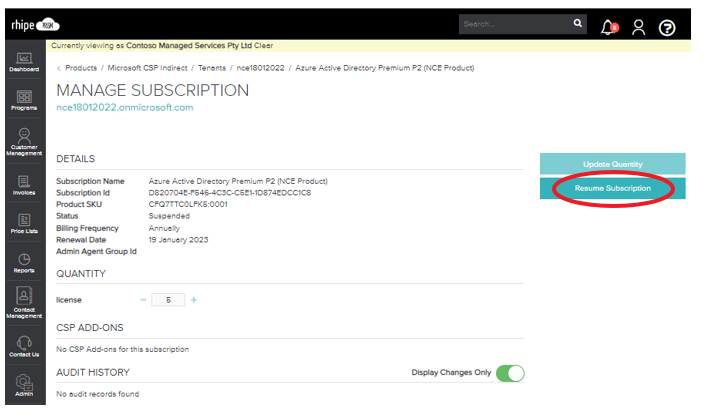Click the search magnifier icon
The image size is (705, 419).
(x=578, y=23)
